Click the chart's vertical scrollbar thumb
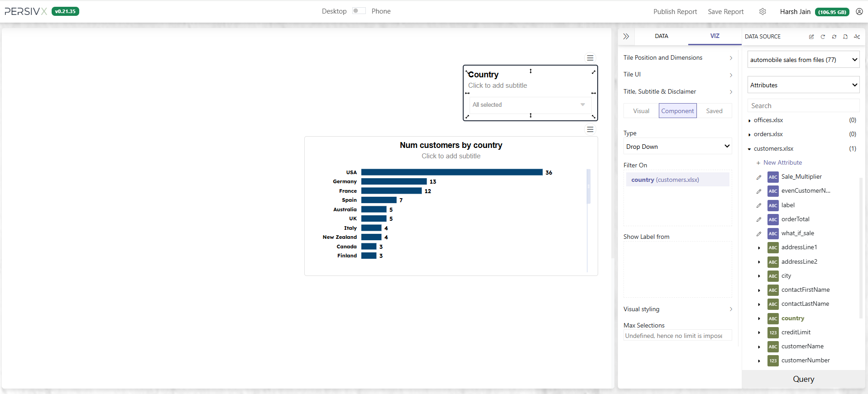 589,186
